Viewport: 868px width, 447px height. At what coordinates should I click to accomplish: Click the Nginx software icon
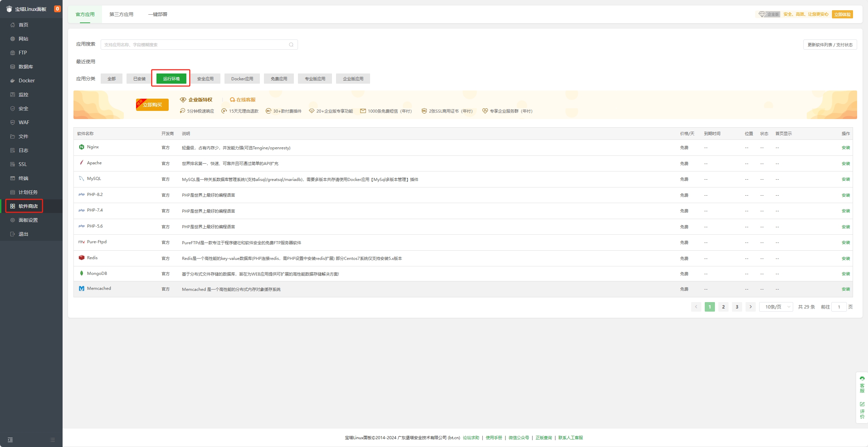[x=81, y=147]
